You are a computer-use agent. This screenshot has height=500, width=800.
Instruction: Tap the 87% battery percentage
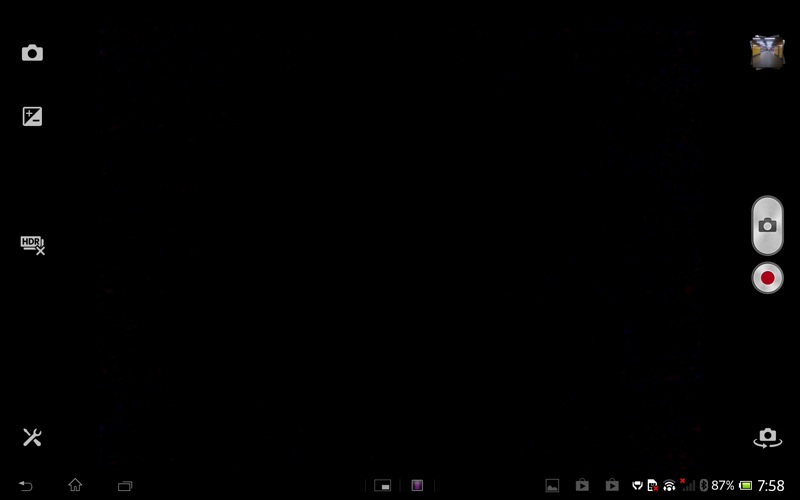click(x=722, y=485)
